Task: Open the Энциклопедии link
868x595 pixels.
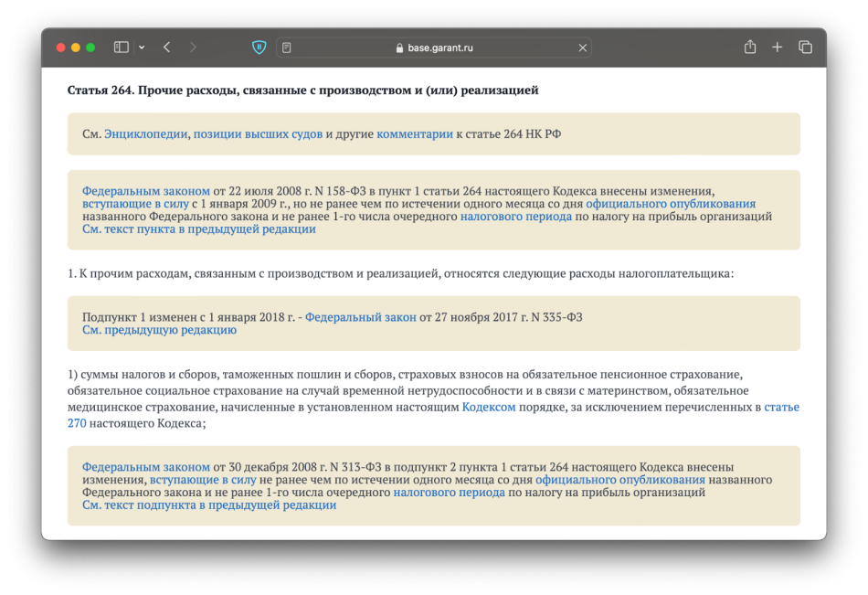Action: tap(146, 134)
